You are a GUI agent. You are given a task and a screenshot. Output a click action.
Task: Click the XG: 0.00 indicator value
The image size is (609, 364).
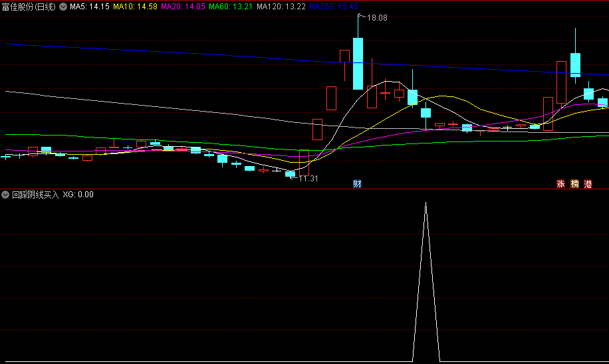point(78,195)
